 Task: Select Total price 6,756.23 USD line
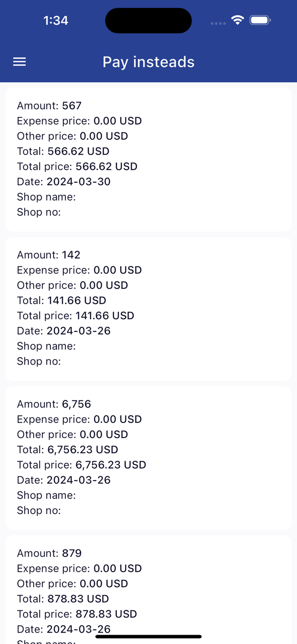pyautogui.click(x=82, y=465)
